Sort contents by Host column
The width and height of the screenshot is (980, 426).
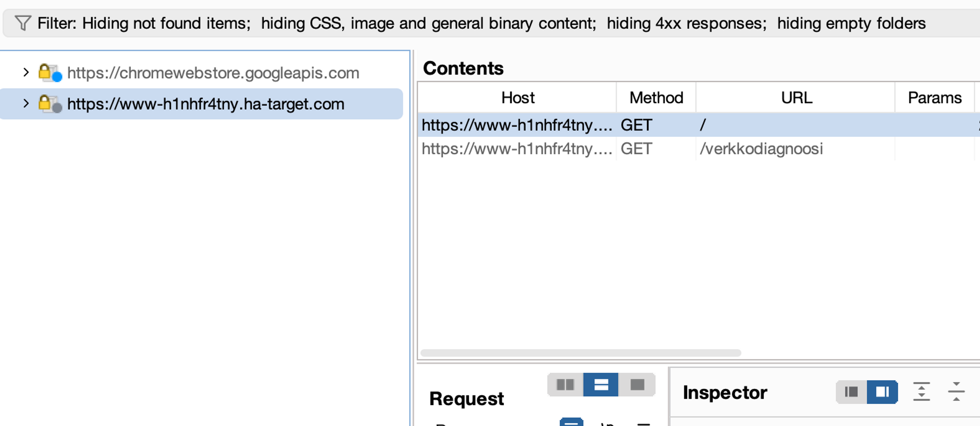(x=517, y=98)
